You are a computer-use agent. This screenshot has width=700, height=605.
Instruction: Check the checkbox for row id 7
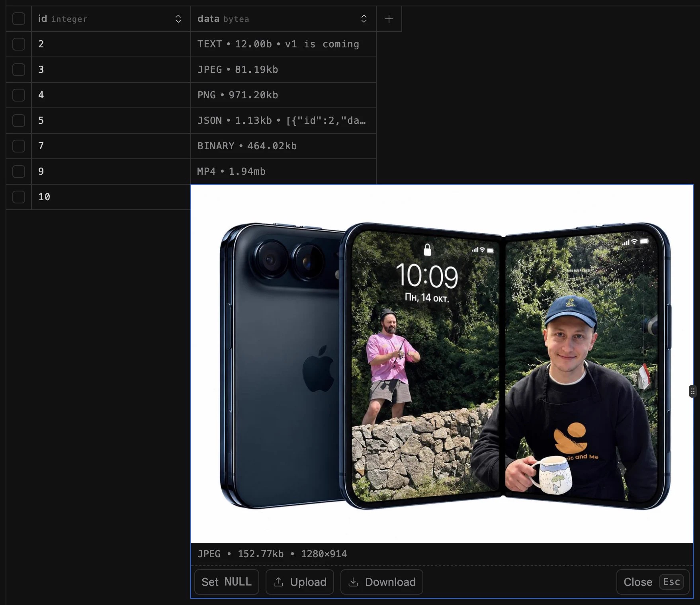(x=19, y=146)
